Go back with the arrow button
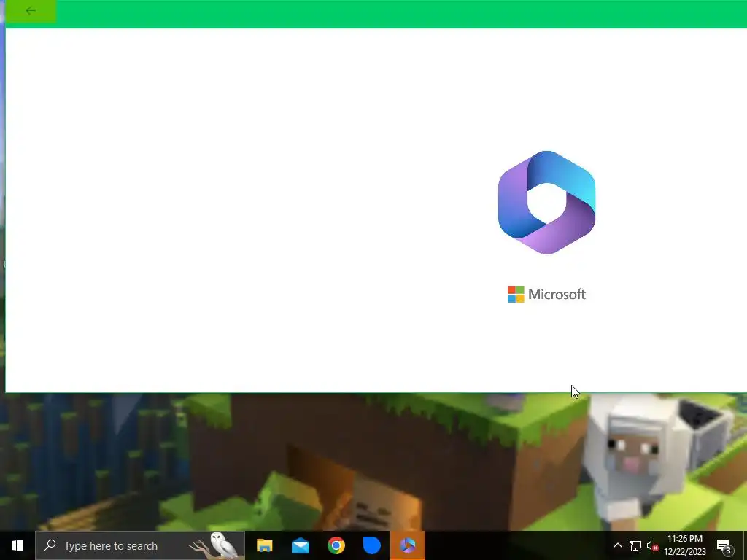Viewport: 747px width, 560px height. 31,11
